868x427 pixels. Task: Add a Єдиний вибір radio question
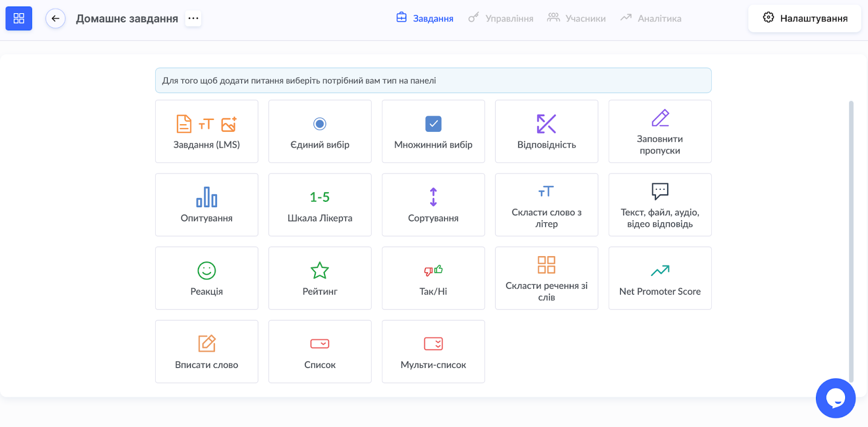coord(320,131)
